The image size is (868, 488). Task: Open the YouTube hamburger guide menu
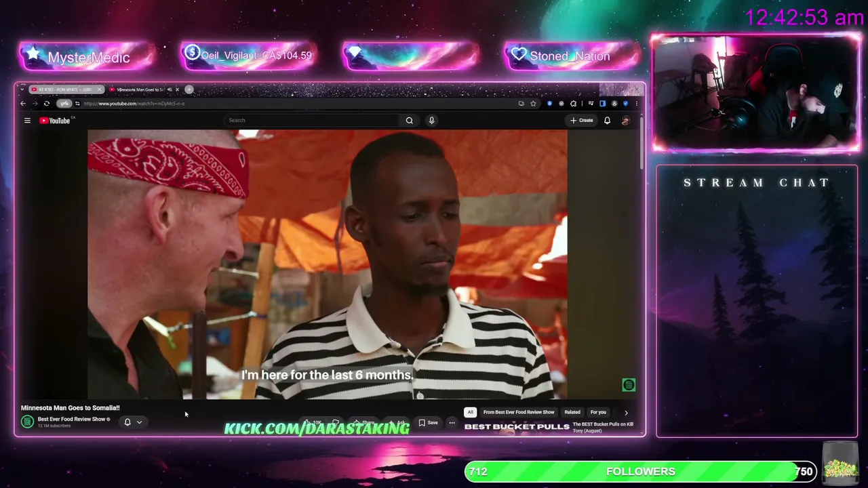pyautogui.click(x=27, y=121)
